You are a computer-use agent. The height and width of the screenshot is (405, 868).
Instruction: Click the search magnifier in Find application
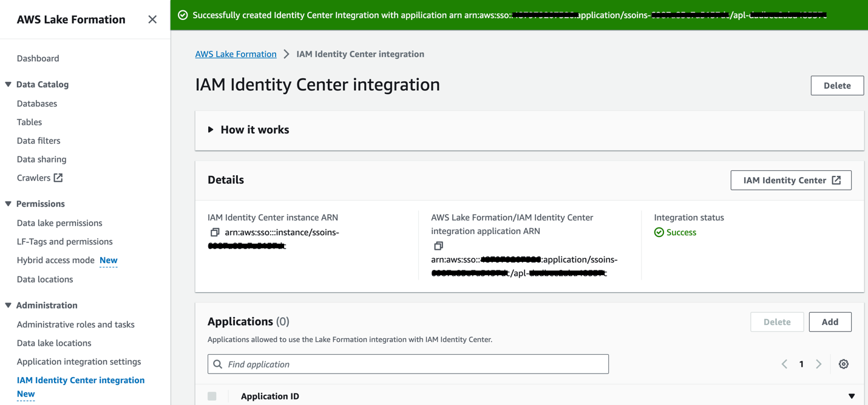[x=218, y=364]
